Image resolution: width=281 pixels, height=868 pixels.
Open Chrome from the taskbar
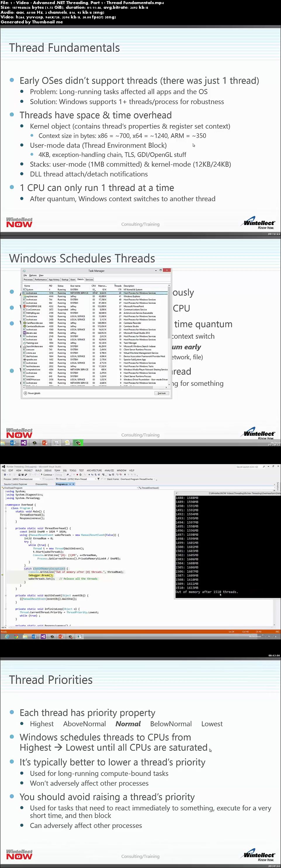tap(16, 637)
